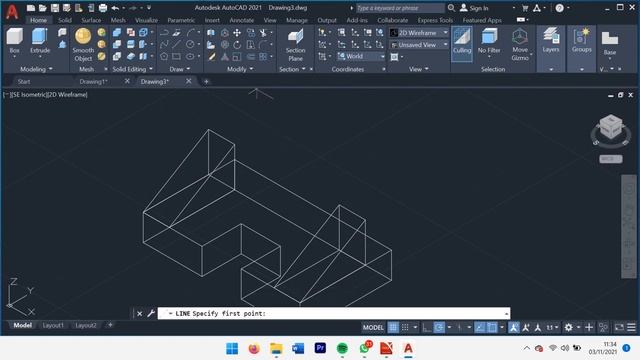This screenshot has height=360, width=640.
Task: Toggle the highlighted annotation visibility icon
Action: tap(513, 327)
